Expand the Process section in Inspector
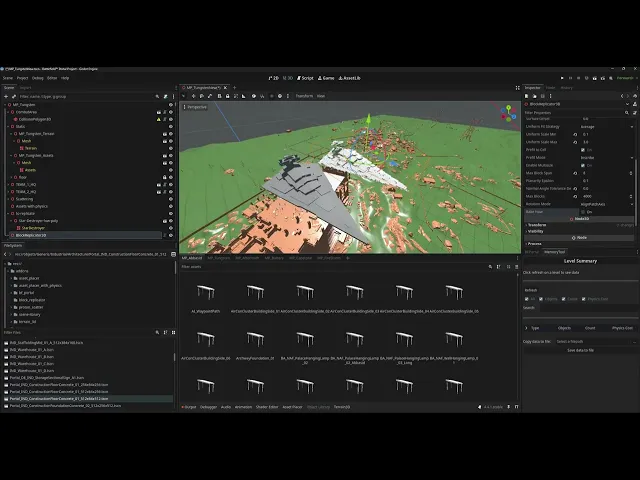 [534, 244]
